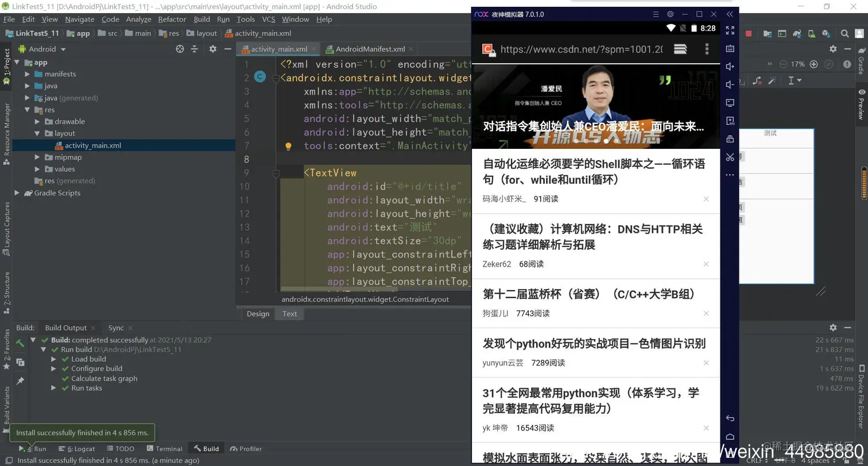The image size is (868, 466).
Task: Click the pin tab icon in Build panel
Action: click(x=20, y=381)
